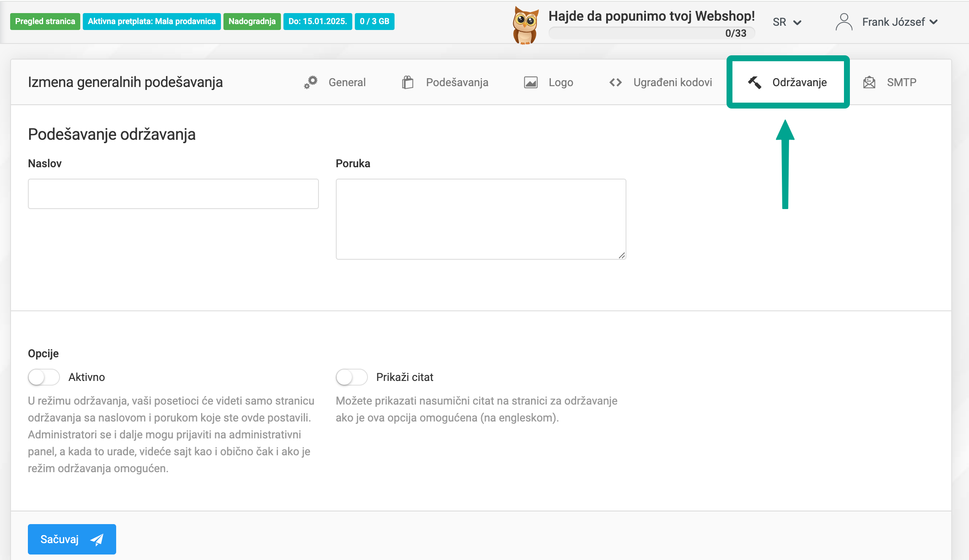
Task: Click the Nadogradnja button
Action: pyautogui.click(x=252, y=22)
